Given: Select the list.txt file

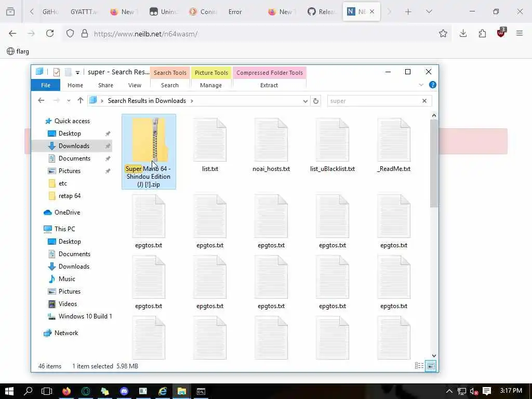Looking at the screenshot, I should click(x=210, y=145).
